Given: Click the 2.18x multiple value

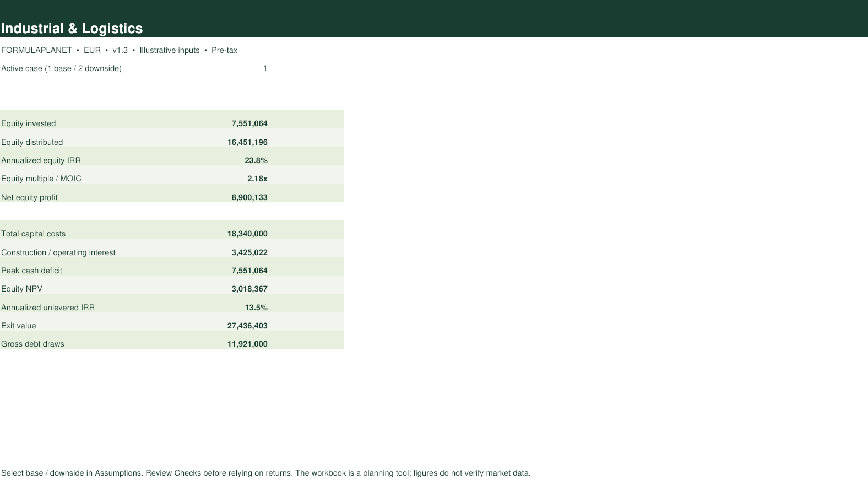Looking at the screenshot, I should pyautogui.click(x=257, y=179).
